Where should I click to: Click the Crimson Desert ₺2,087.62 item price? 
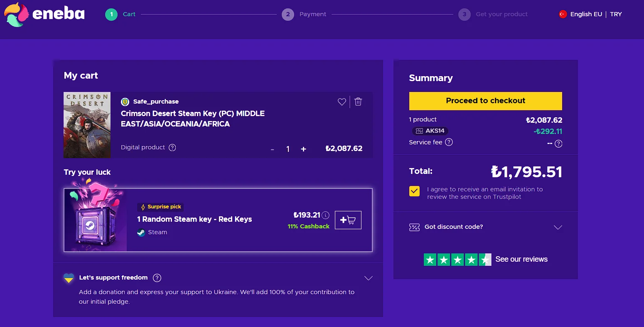[344, 149]
